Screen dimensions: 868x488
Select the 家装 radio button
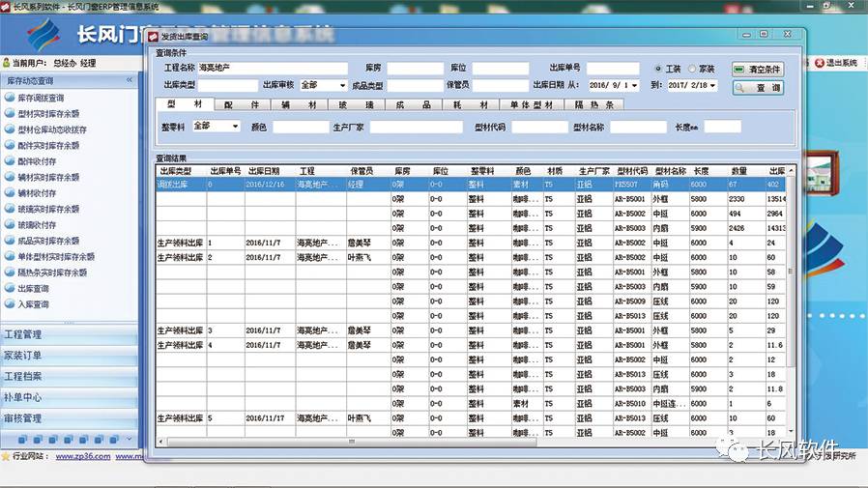(x=692, y=70)
